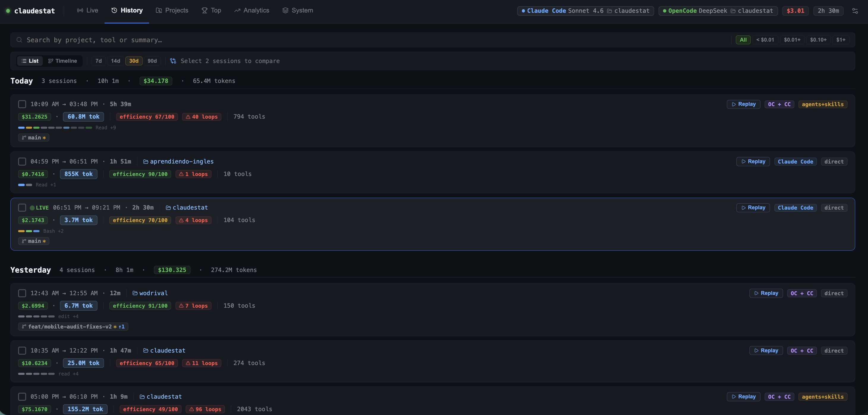Click the compare sessions icon
The image size is (868, 415).
(173, 61)
